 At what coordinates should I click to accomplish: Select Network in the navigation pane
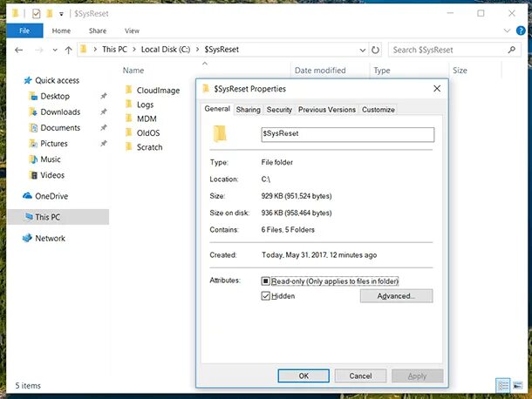(51, 239)
